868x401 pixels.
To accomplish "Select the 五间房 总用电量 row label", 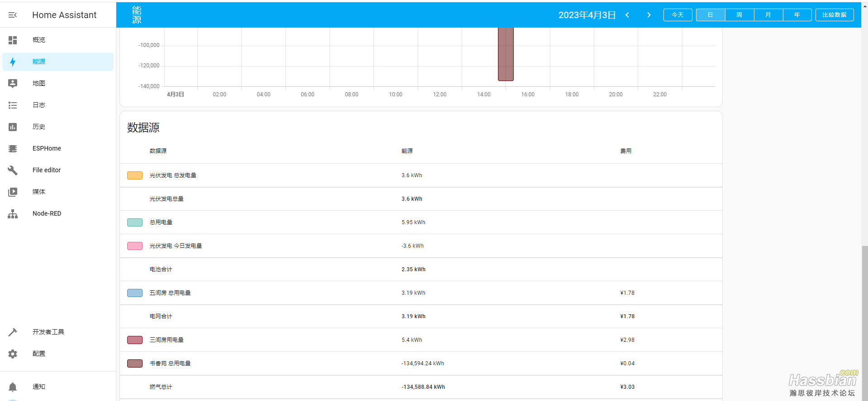I will pos(170,293).
